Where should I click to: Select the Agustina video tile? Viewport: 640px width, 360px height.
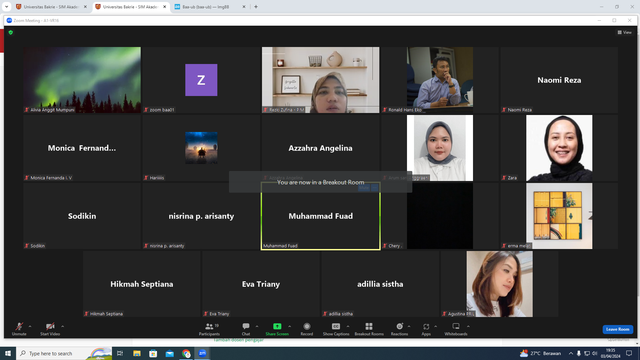(x=499, y=284)
